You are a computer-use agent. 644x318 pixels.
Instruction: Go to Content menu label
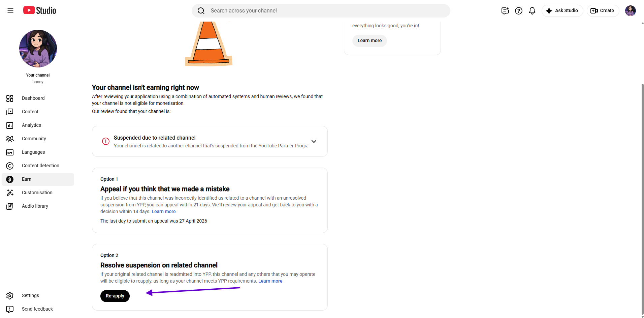click(30, 112)
